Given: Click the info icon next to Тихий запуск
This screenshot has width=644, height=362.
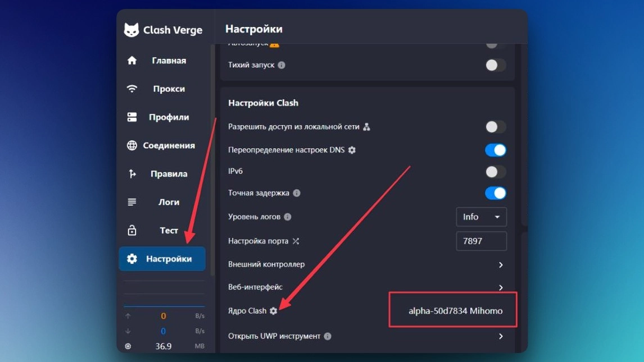Looking at the screenshot, I should (x=282, y=65).
